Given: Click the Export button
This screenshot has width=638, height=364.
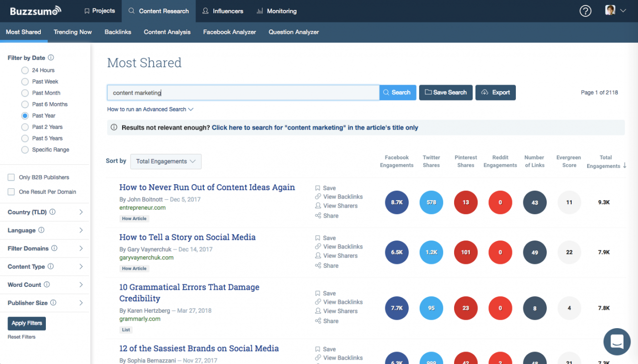Looking at the screenshot, I should point(495,93).
